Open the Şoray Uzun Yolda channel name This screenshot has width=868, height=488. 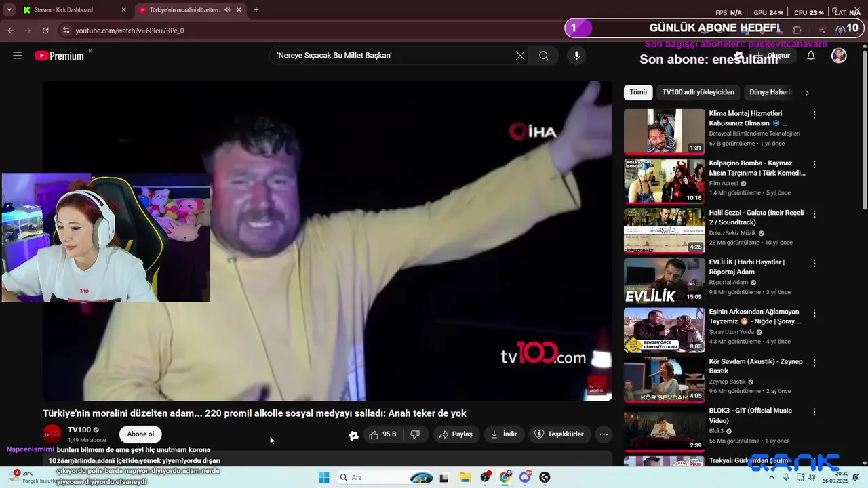[x=732, y=332]
